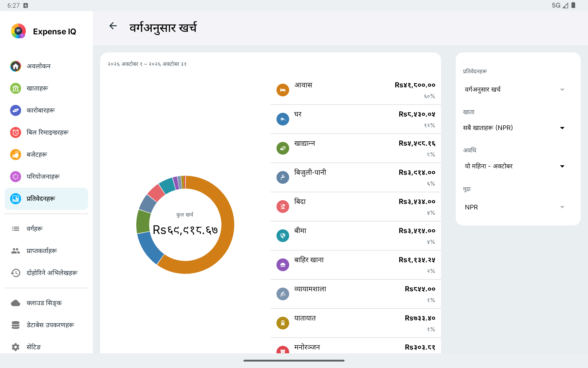Click the परियोजनाहरू projects icon
This screenshot has height=368, width=588.
click(x=16, y=177)
